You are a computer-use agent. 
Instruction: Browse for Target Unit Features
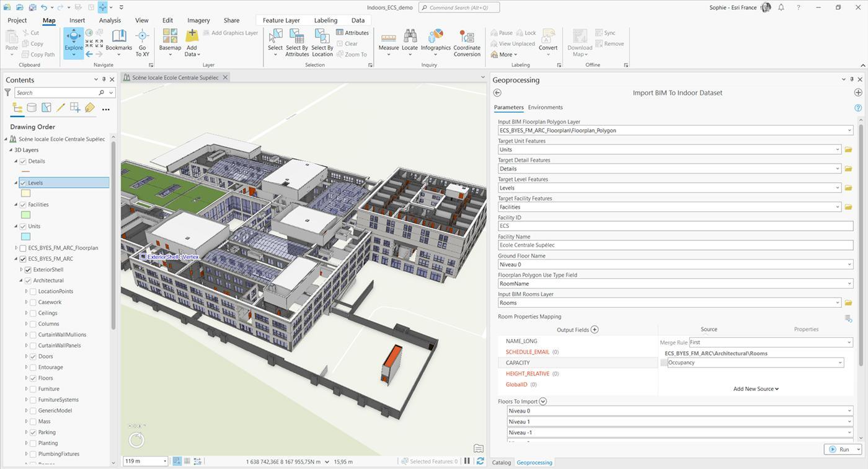(x=848, y=150)
